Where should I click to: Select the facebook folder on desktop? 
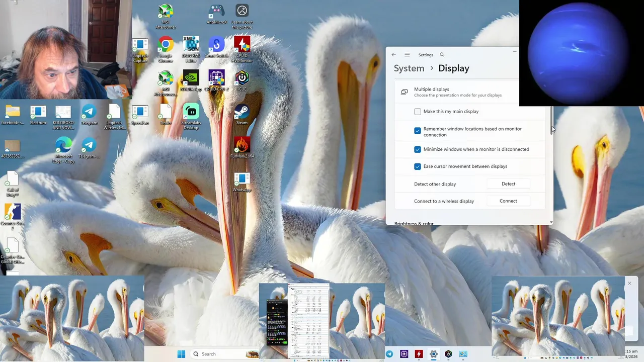tap(13, 115)
